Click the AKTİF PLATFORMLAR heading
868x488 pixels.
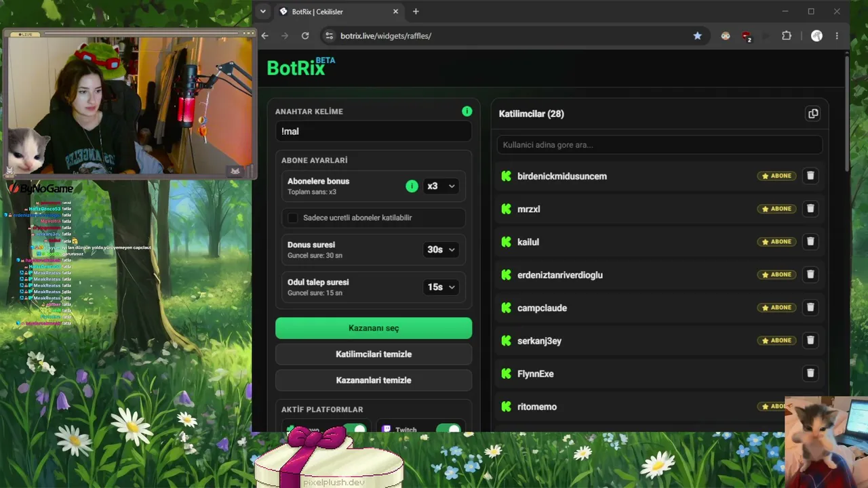322,409
